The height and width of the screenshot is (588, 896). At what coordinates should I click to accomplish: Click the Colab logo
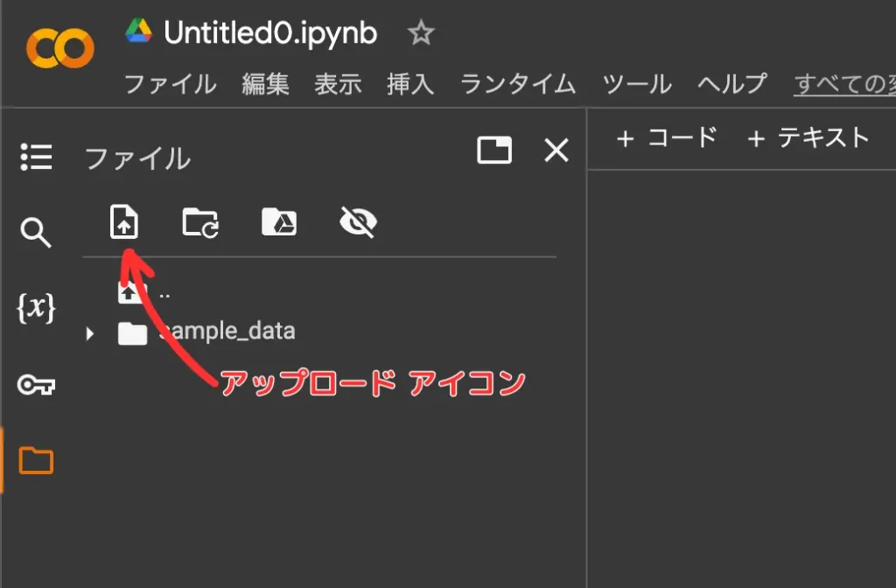[x=60, y=49]
